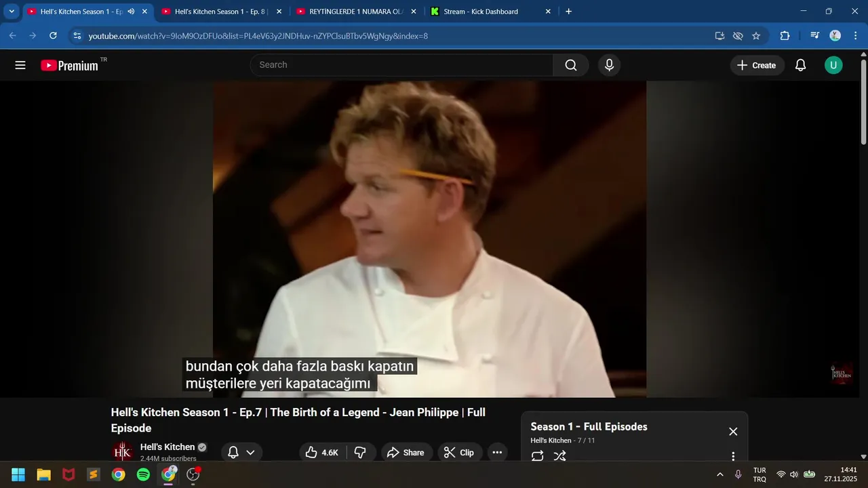868x488 pixels.
Task: Open OBS Studio from taskbar
Action: (193, 474)
